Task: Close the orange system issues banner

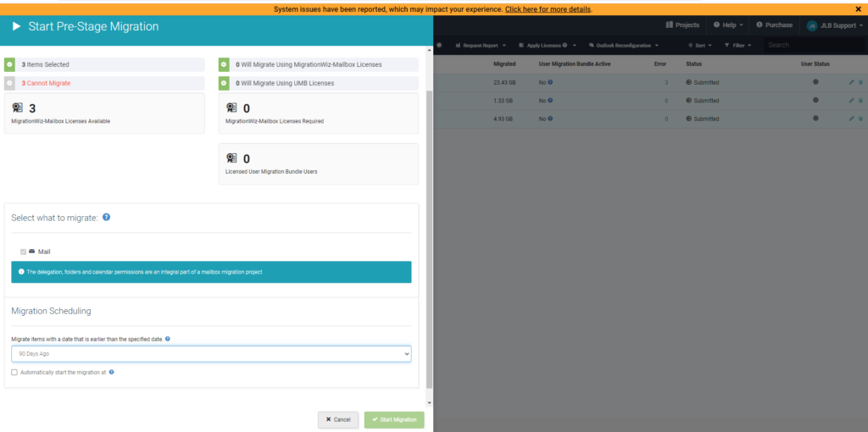Action: click(x=858, y=9)
